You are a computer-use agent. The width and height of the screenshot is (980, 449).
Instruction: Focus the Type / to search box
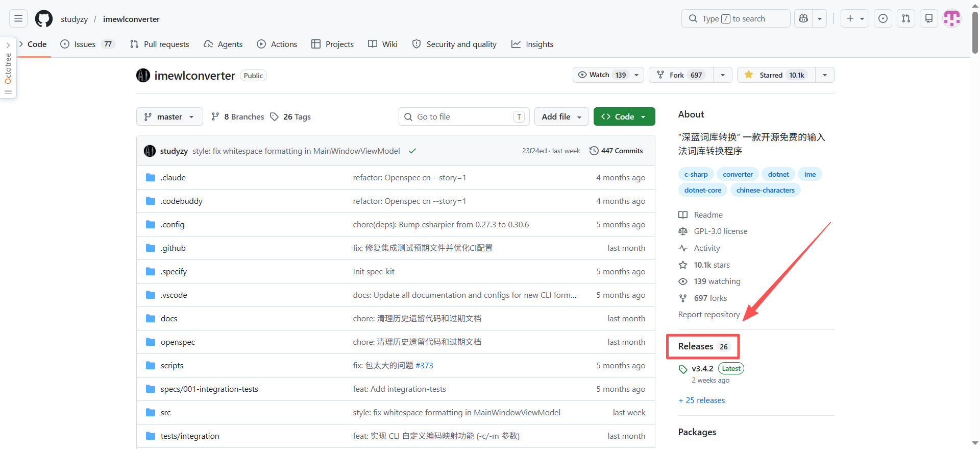coord(736,19)
